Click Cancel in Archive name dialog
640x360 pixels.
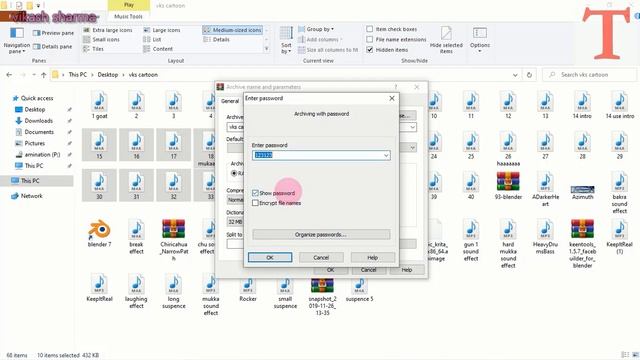point(368,270)
